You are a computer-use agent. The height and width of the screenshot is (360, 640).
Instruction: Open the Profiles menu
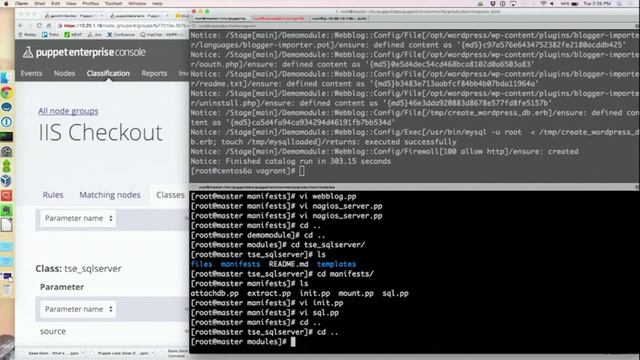pyautogui.click(x=90, y=3)
